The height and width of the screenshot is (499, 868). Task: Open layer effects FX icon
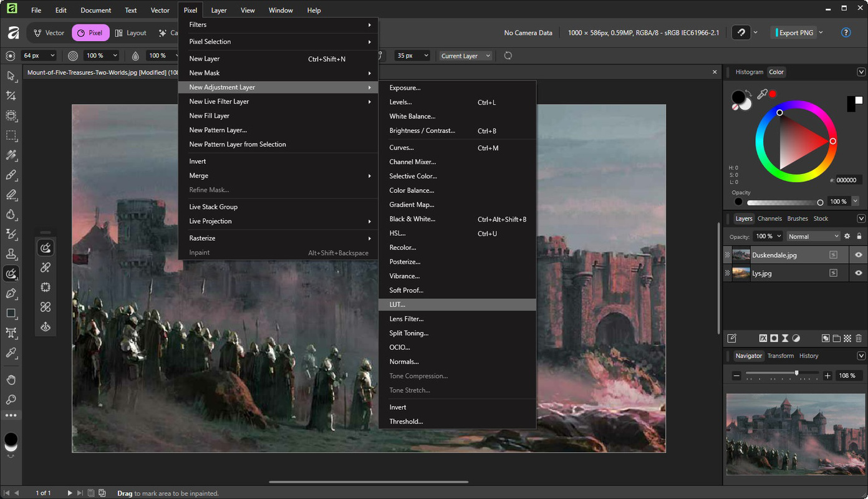click(x=763, y=338)
